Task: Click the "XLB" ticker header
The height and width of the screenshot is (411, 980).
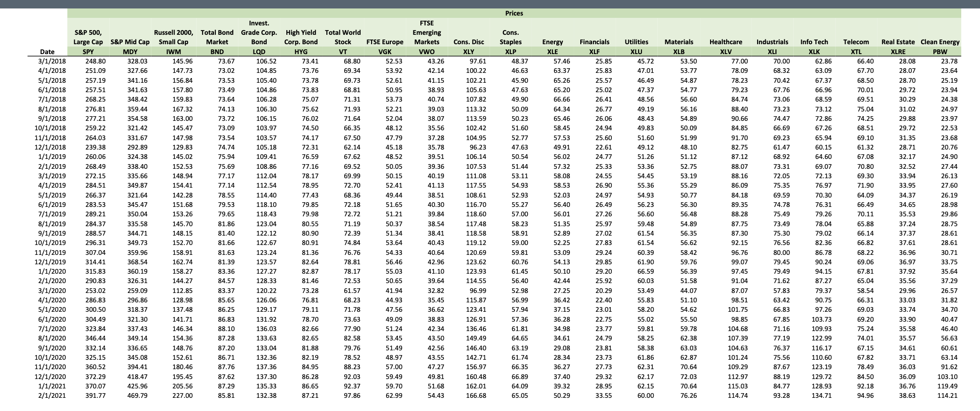Action: click(679, 52)
